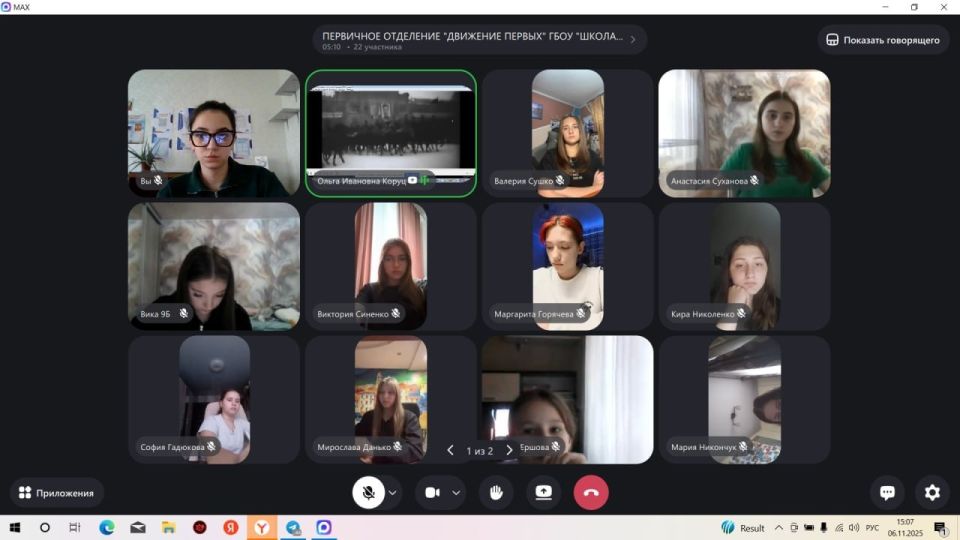
Task: Open network status tray icon
Action: pyautogui.click(x=839, y=527)
